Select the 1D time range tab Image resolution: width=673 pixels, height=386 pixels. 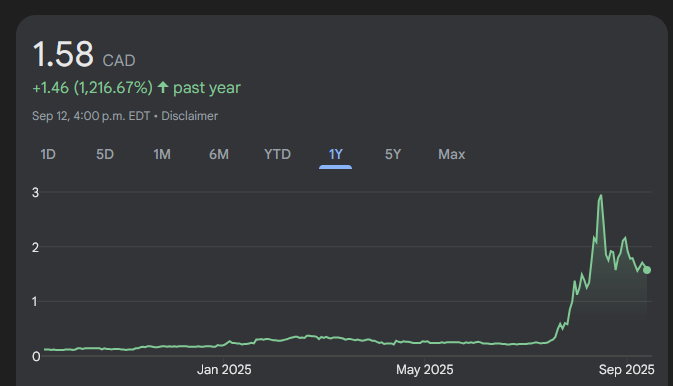tap(48, 154)
